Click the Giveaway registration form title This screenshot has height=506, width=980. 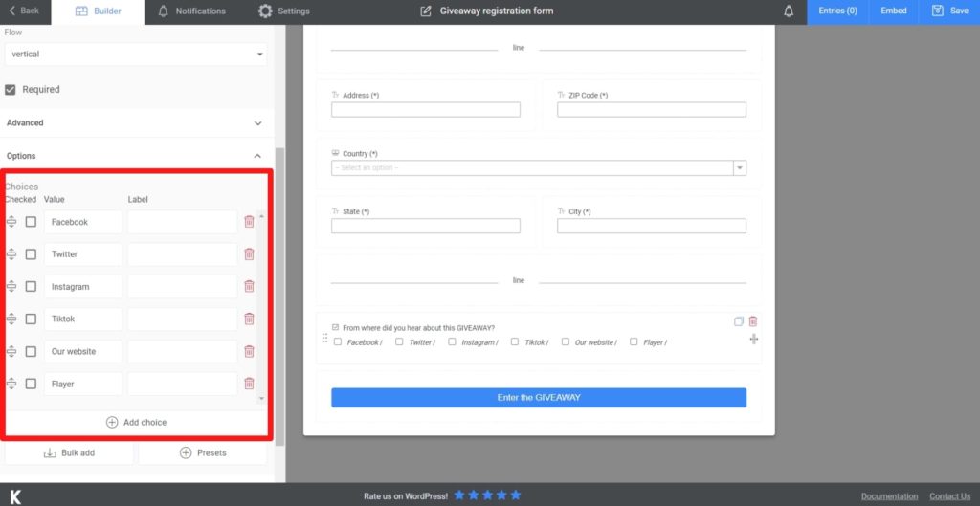click(x=497, y=11)
